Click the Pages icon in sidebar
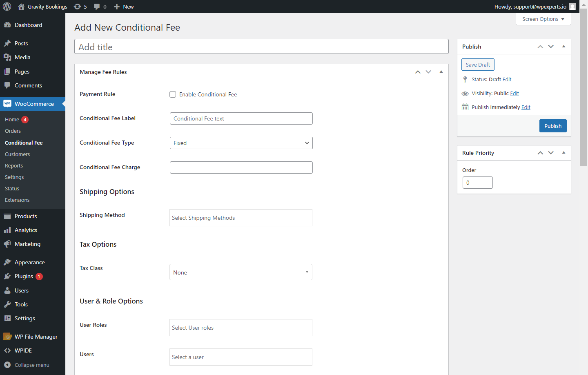The width and height of the screenshot is (588, 375). click(7, 71)
